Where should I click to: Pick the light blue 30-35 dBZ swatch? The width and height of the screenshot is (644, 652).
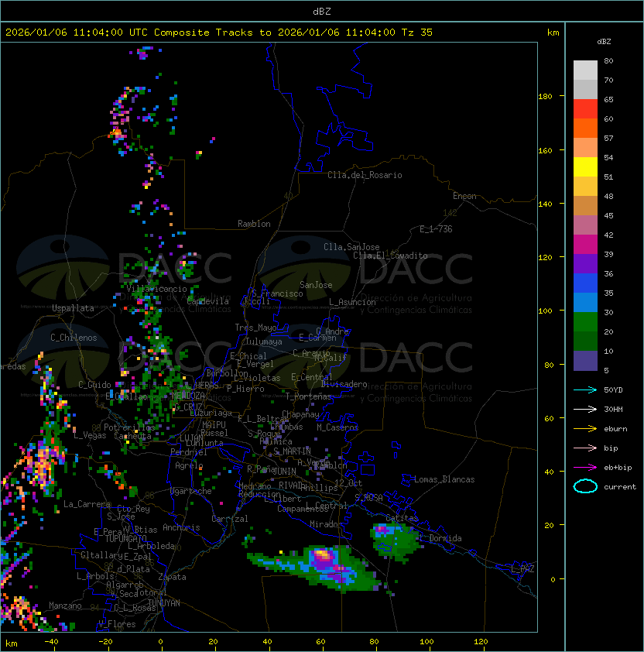pos(585,303)
